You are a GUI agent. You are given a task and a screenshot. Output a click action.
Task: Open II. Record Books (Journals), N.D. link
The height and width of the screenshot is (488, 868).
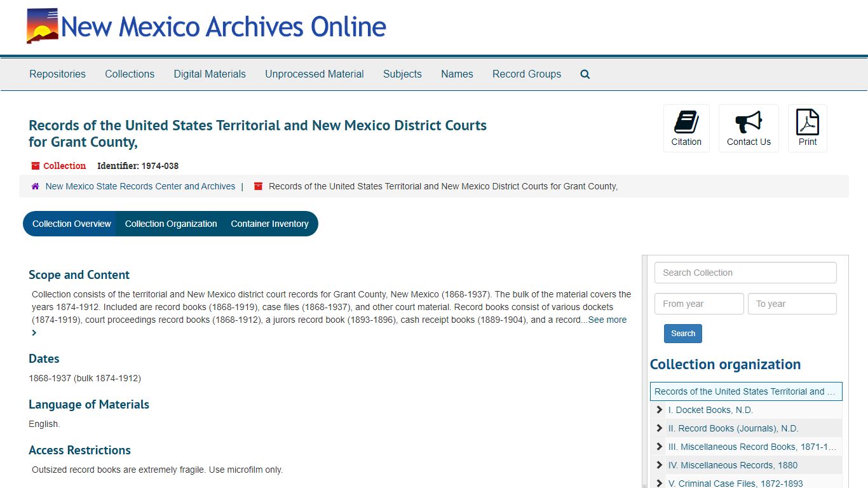click(x=733, y=428)
